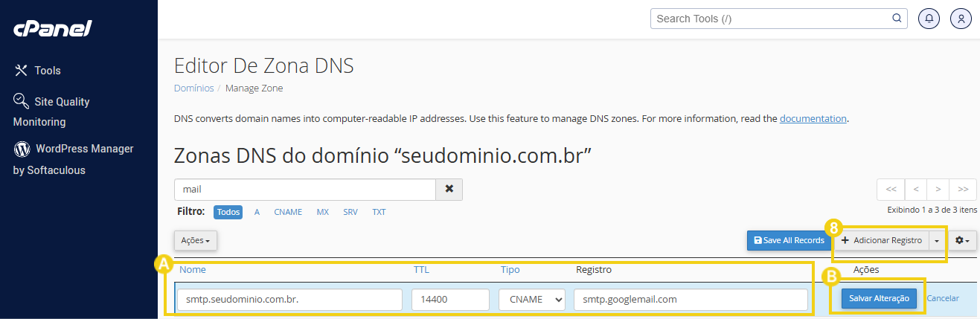Open the user account icon

[961, 19]
